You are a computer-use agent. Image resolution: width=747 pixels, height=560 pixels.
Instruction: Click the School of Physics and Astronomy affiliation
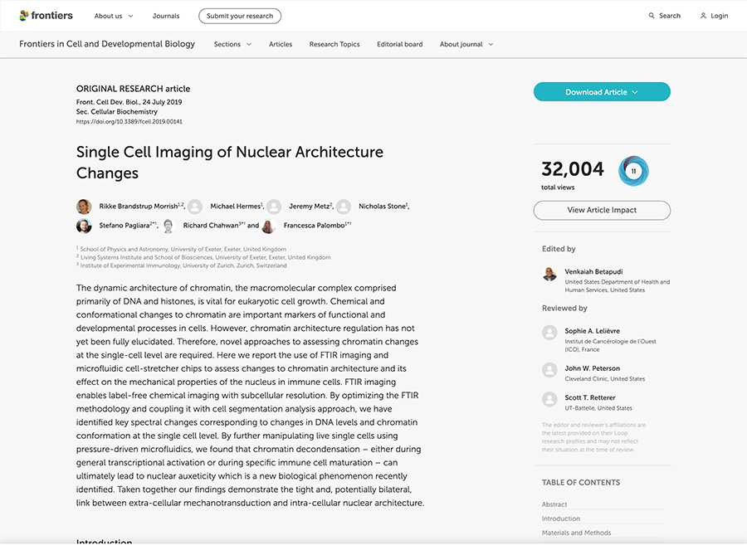[x=183, y=249]
